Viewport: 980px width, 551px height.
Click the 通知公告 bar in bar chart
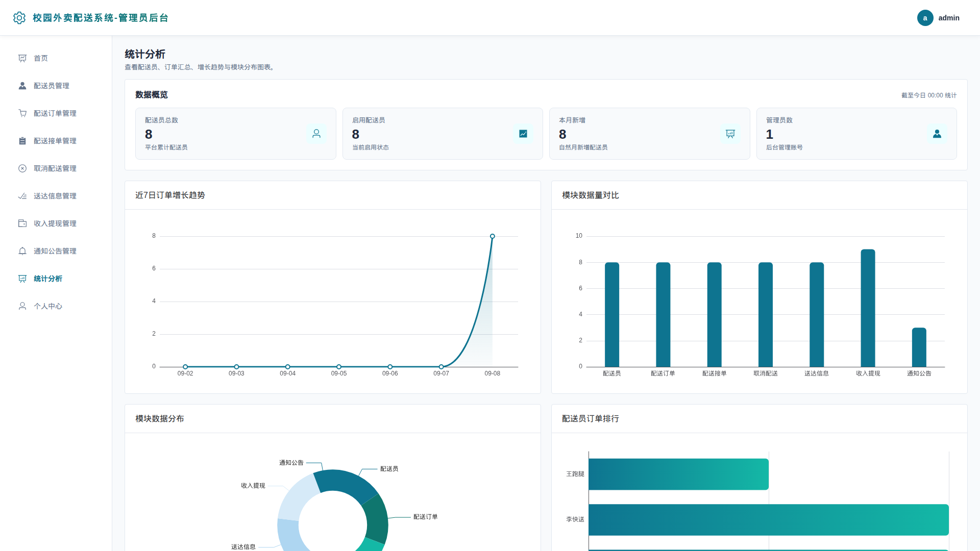click(919, 347)
